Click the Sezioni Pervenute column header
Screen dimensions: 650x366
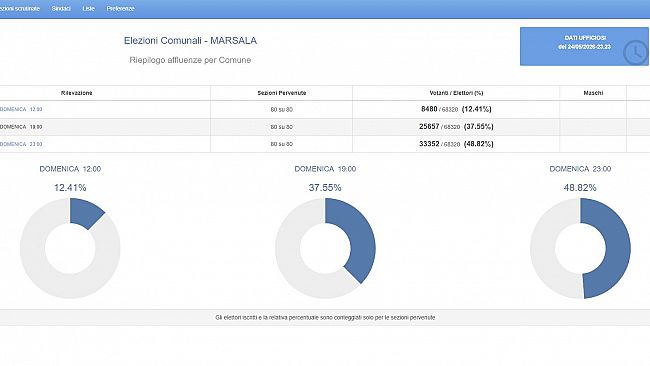[x=282, y=93]
